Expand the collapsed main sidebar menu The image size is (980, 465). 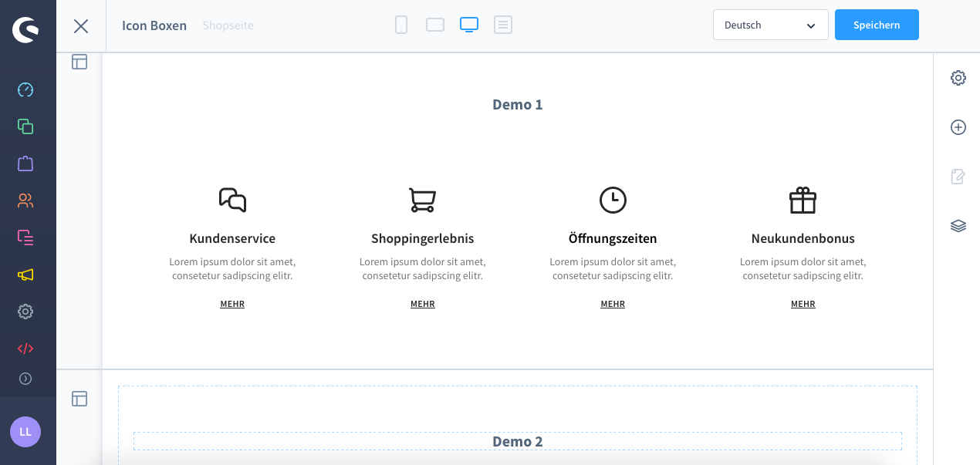pos(25,379)
